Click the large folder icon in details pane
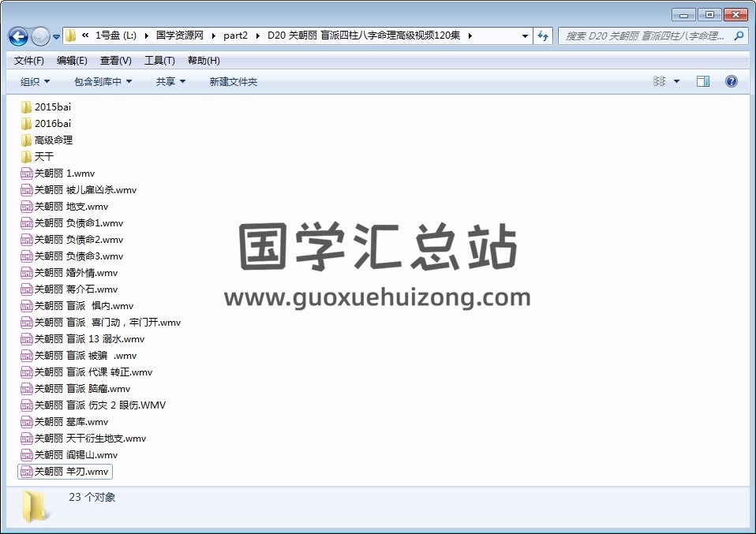 [x=34, y=506]
